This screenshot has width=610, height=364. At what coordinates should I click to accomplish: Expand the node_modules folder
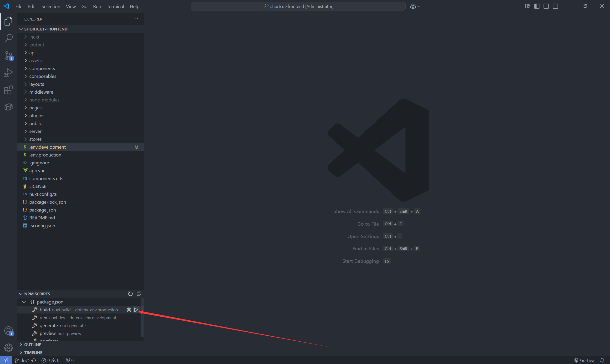pyautogui.click(x=81, y=100)
